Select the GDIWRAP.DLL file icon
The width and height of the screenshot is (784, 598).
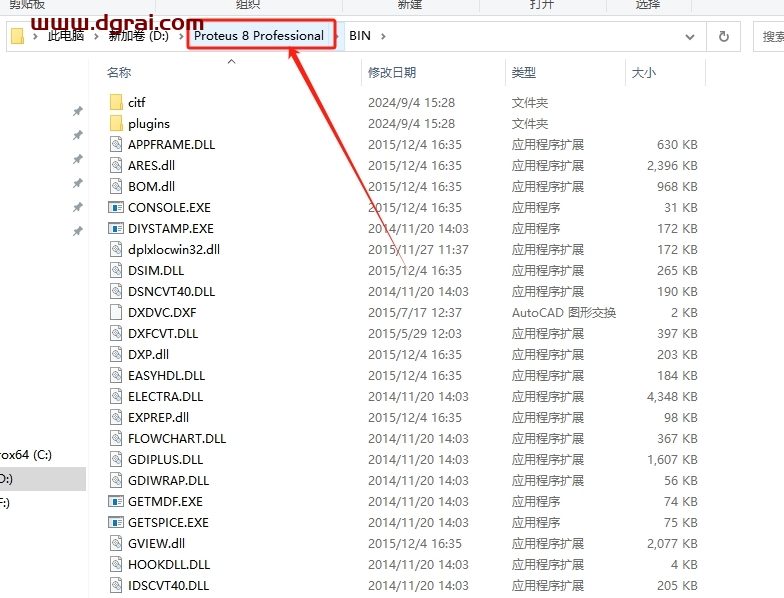click(116, 480)
